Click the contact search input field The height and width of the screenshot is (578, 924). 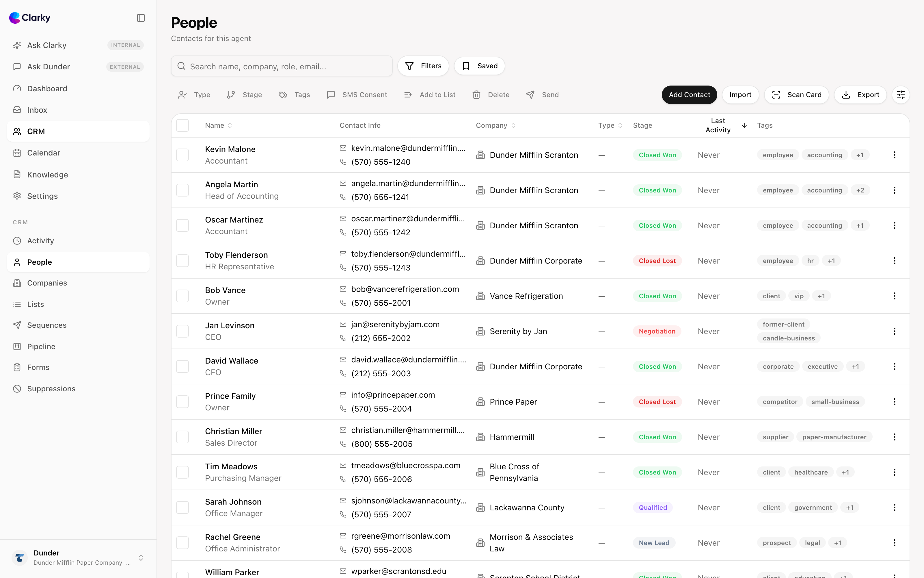(x=282, y=66)
